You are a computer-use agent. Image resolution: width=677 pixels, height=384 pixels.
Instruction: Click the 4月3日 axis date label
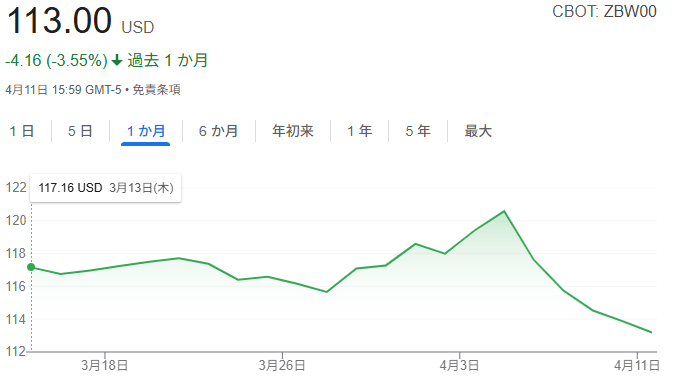click(459, 365)
